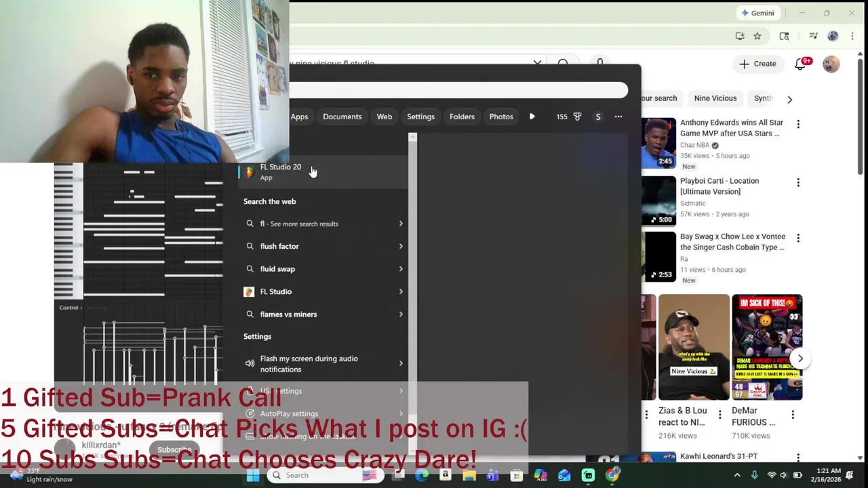This screenshot has width=868, height=488.
Task: Click install app icon in Chrome address bar
Action: [740, 36]
